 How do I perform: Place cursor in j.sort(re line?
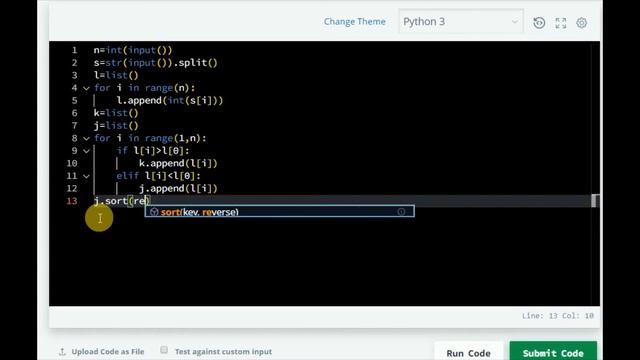[122, 201]
